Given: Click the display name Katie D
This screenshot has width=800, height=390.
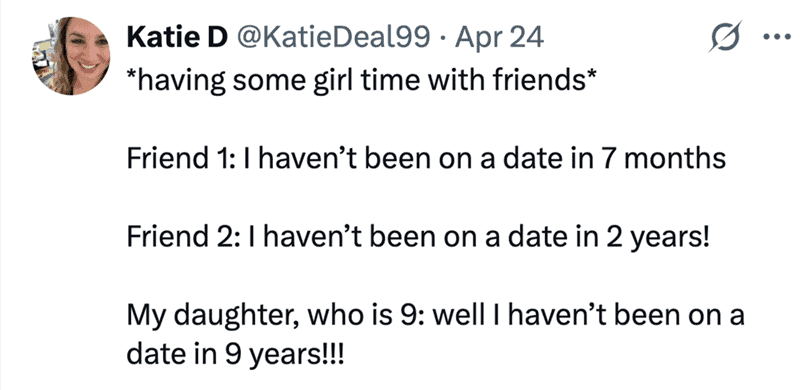Looking at the screenshot, I should tap(177, 38).
